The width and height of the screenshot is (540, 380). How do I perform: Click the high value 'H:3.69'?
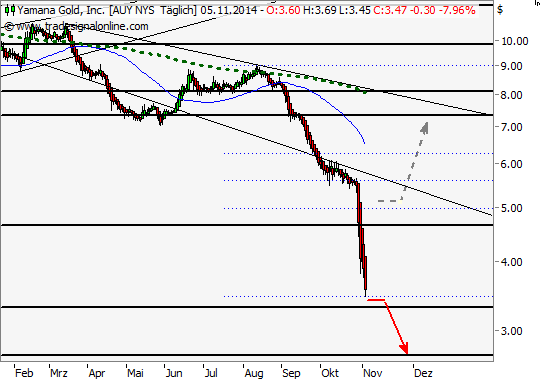(x=320, y=10)
